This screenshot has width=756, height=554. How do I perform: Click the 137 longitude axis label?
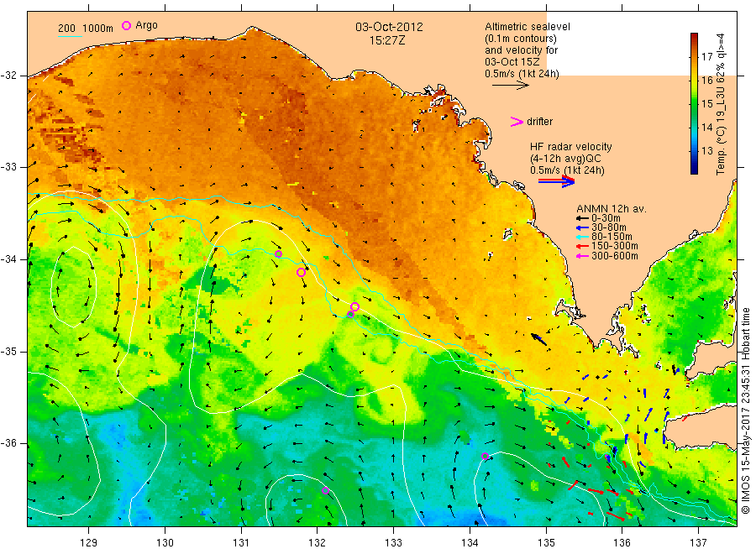698,543
